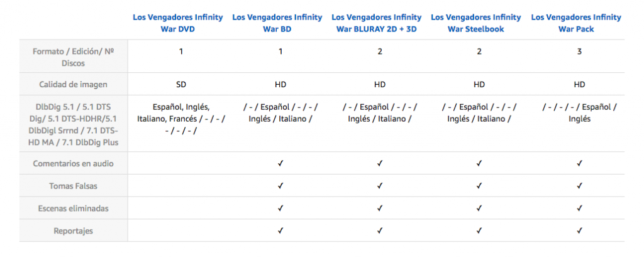This screenshot has width=644, height=258.
Task: Open the Los Vengadores Infinity War DVD link
Action: pos(177,23)
